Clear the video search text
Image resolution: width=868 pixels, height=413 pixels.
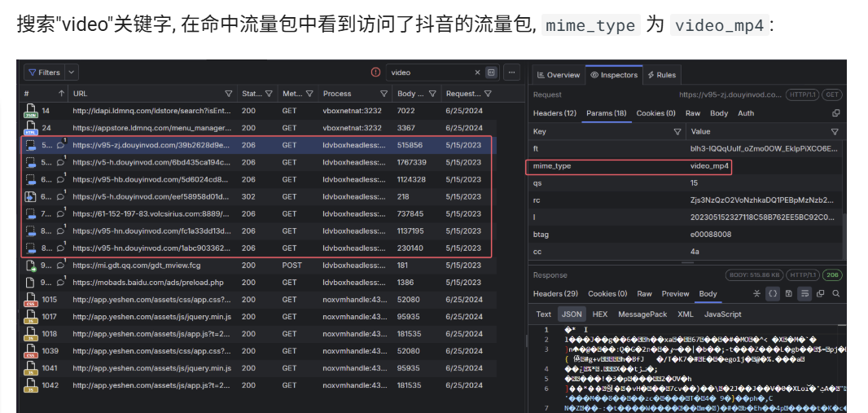click(478, 72)
